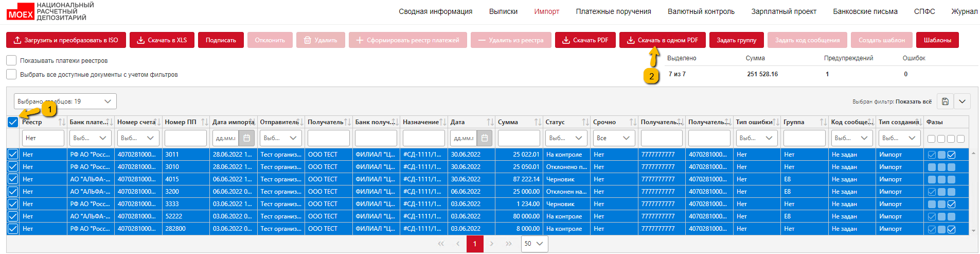Image resolution: width=980 pixels, height=254 pixels.
Task: Uncheck row with Номер ПП 3333
Action: tap(13, 204)
